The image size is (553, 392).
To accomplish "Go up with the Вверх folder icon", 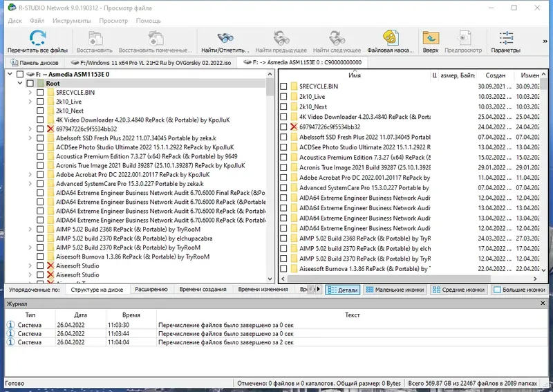I will coord(431,38).
